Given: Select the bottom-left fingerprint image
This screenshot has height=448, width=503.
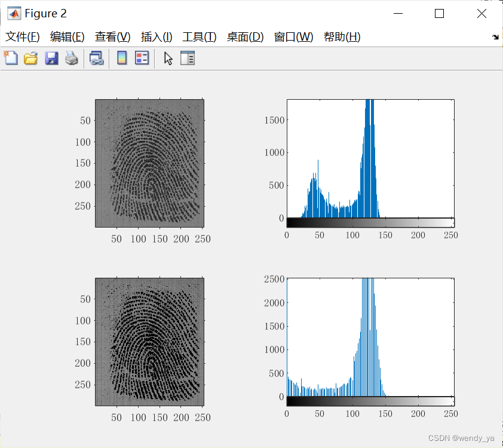Looking at the screenshot, I should (149, 342).
